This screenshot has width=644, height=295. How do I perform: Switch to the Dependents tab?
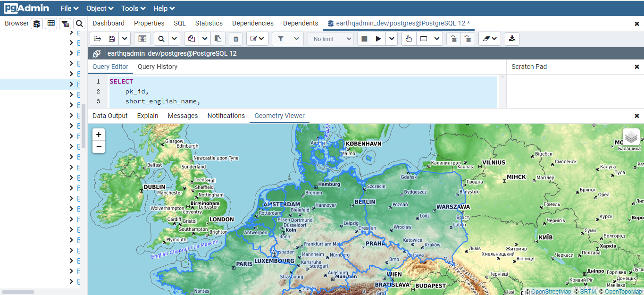tap(301, 23)
